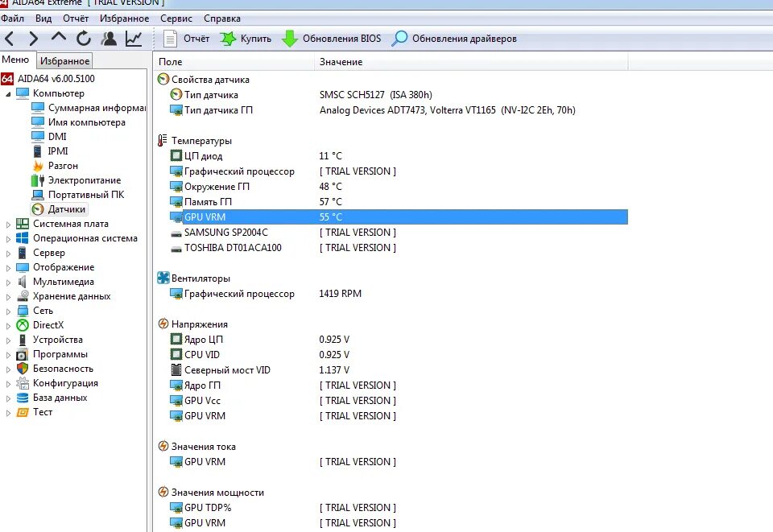This screenshot has height=532, width=773.
Task: Refresh the sensor readings with the refresh icon
Action: (x=84, y=39)
